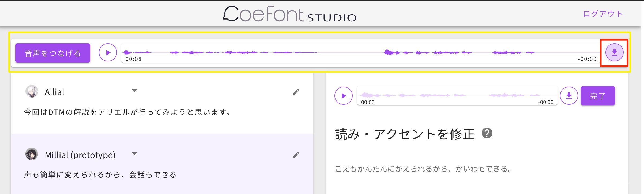644x194 pixels.
Task: Click the 完了 button
Action: tap(598, 96)
